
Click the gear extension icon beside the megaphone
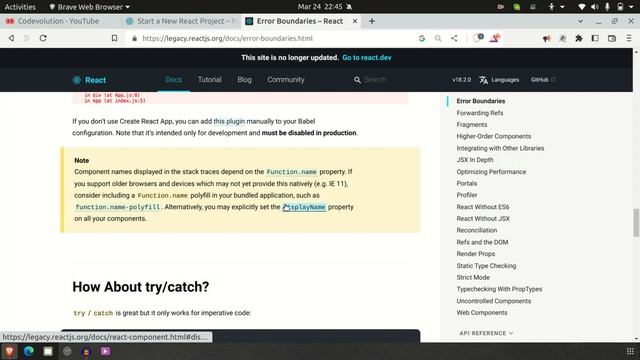point(562,38)
